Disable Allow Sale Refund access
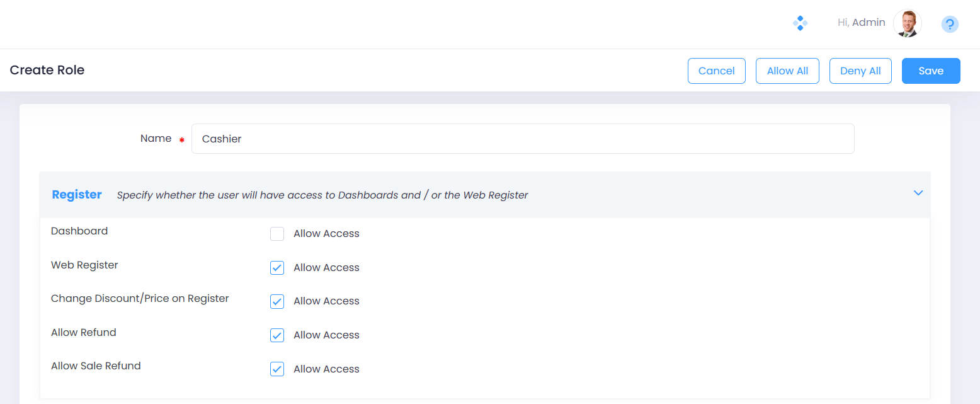Image resolution: width=980 pixels, height=404 pixels. [x=277, y=369]
